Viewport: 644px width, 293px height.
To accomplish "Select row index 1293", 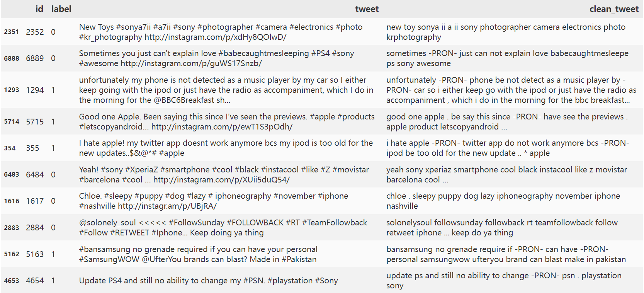I will tap(12, 90).
